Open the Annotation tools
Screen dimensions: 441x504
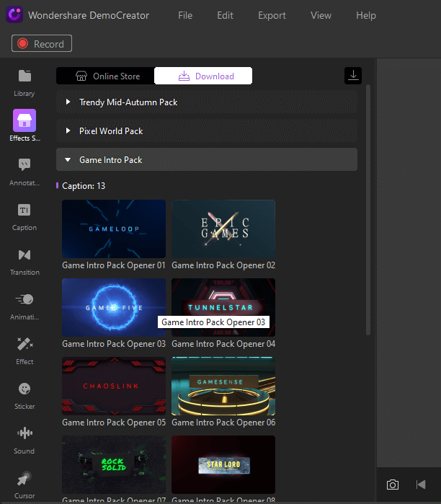(24, 172)
